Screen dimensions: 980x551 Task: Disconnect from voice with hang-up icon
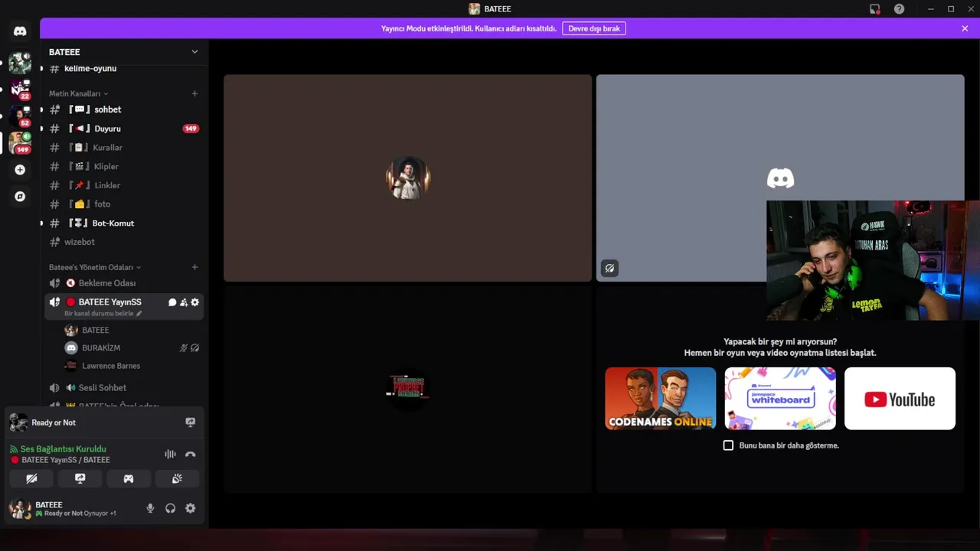click(190, 454)
